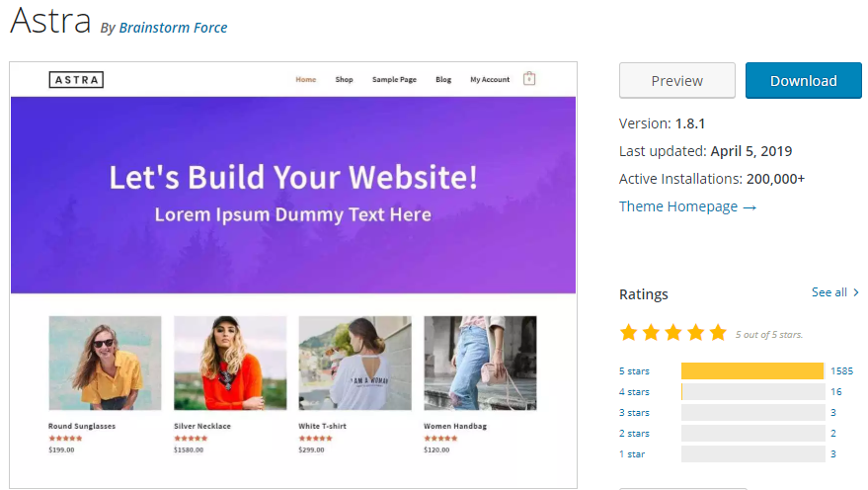Click the ASTRA logo in screenshot
868x490 pixels.
coord(76,80)
